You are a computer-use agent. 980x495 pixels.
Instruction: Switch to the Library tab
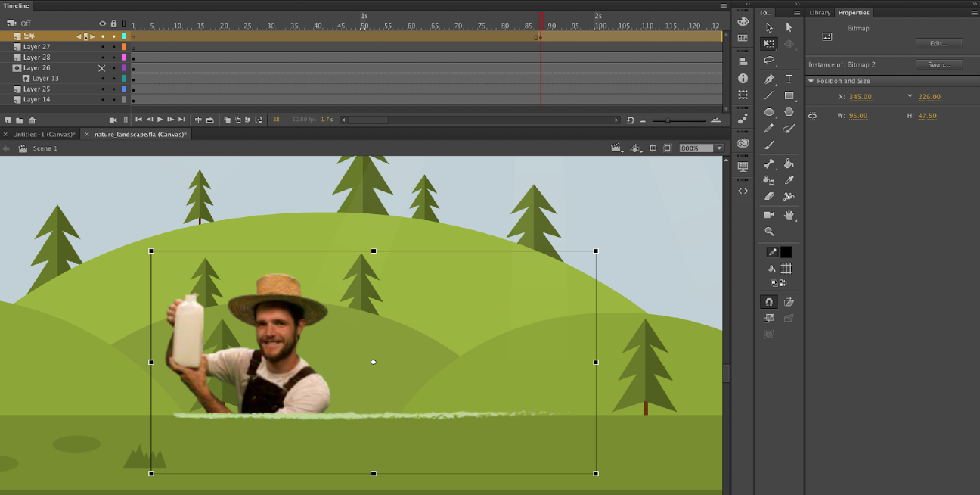[x=820, y=13]
